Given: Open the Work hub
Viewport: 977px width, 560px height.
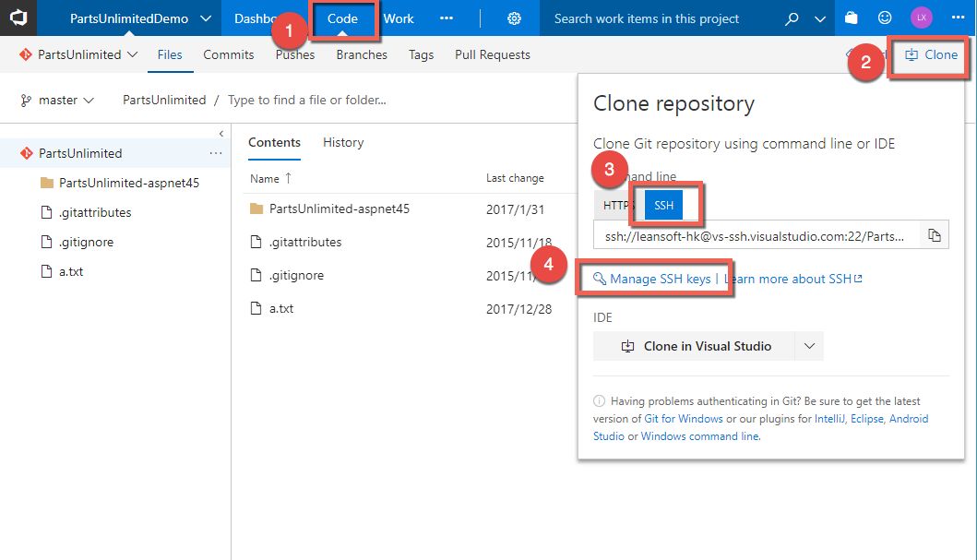Looking at the screenshot, I should click(x=399, y=18).
